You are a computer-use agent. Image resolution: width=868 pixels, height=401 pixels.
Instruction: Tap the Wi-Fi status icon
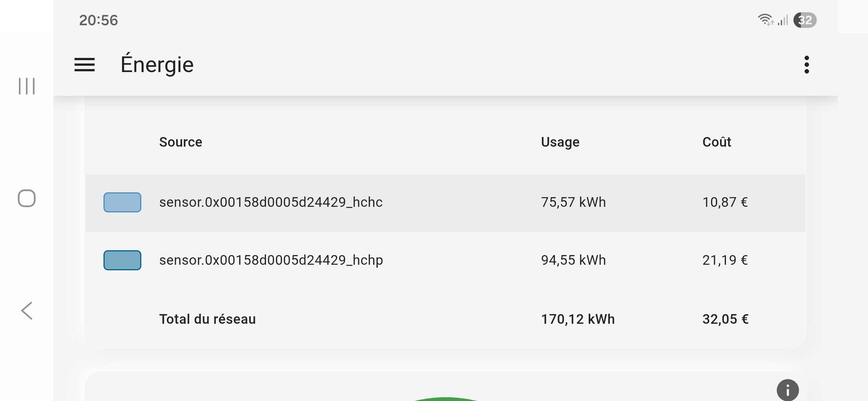click(765, 20)
